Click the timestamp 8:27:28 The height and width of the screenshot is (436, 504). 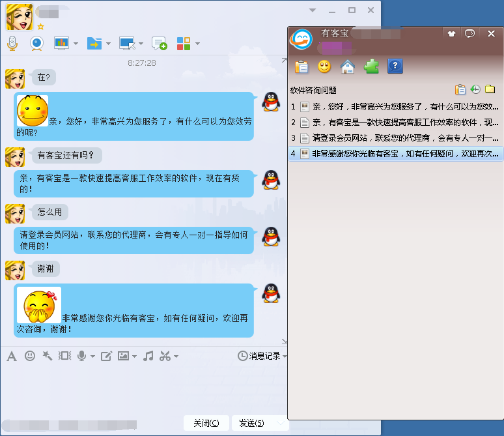[x=142, y=63]
